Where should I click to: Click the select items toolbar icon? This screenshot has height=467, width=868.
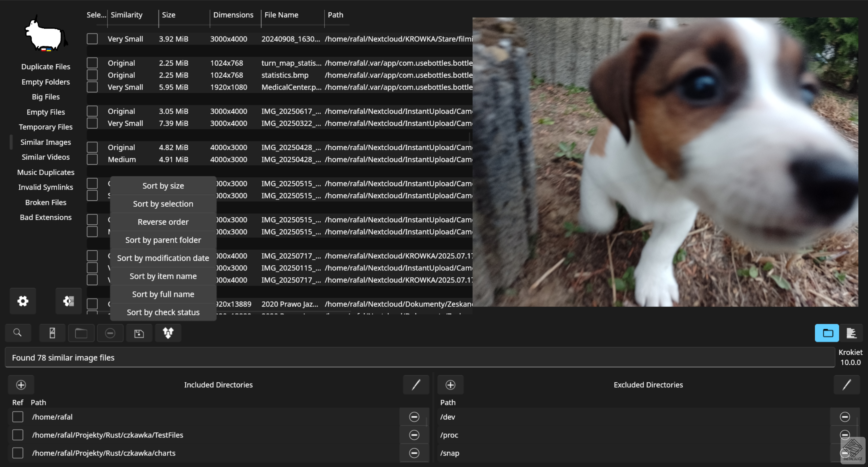tap(52, 333)
